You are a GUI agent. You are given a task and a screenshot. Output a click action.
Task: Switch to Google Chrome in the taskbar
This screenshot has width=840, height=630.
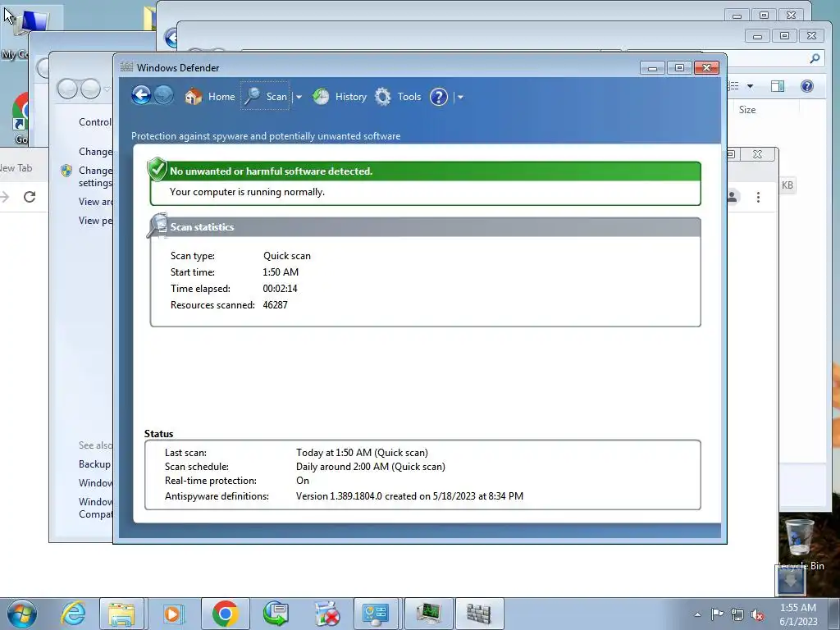(x=225, y=614)
